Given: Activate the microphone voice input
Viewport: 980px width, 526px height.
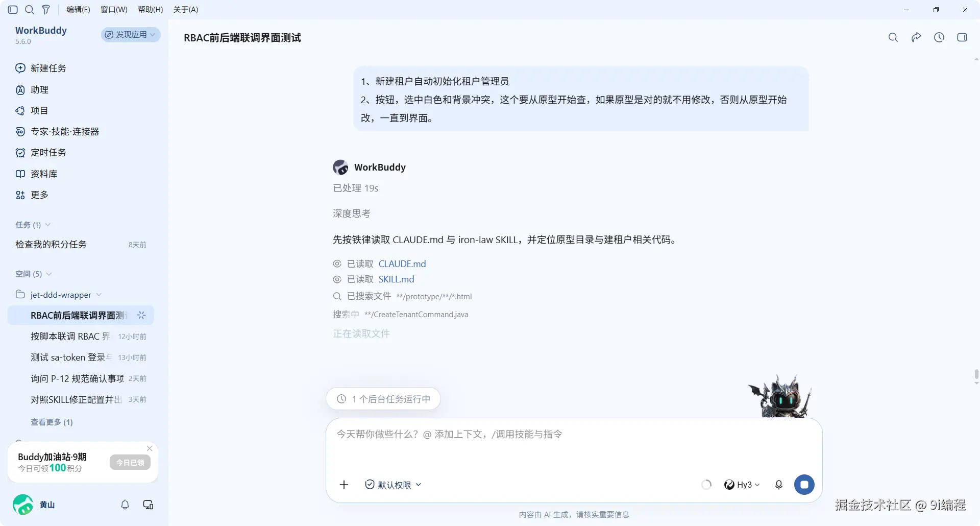Looking at the screenshot, I should tap(779, 485).
